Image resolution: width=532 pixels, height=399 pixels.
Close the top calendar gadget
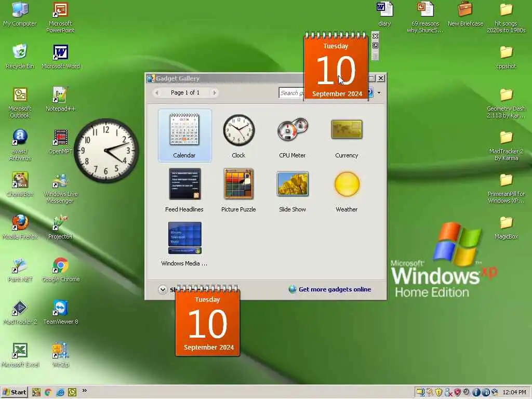point(375,36)
